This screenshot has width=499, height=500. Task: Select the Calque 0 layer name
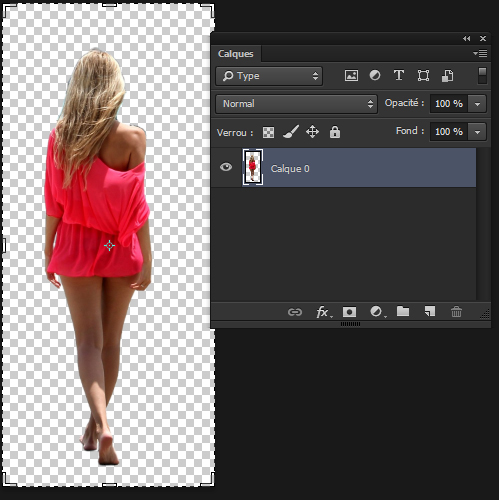coord(290,169)
